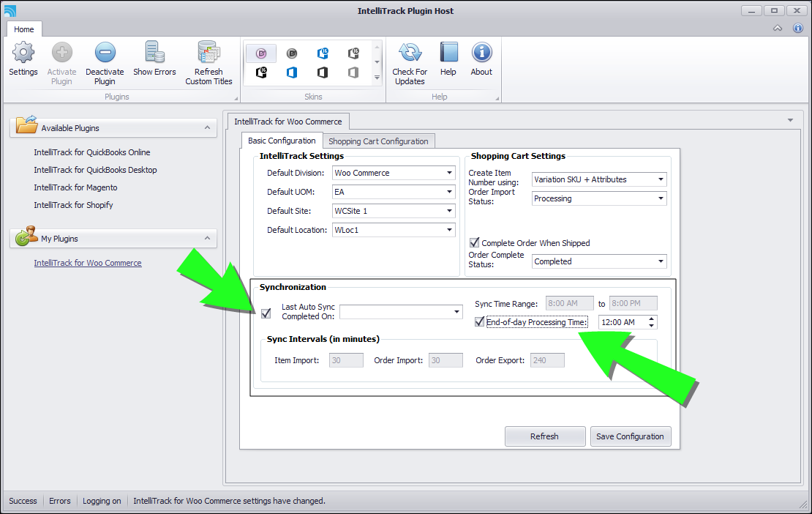Open the Order Complete Status dropdown
The height and width of the screenshot is (514, 812).
click(661, 261)
